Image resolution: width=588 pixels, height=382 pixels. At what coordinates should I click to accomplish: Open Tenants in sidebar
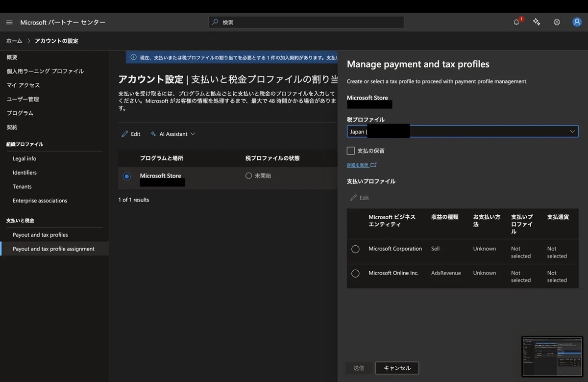[x=22, y=186]
